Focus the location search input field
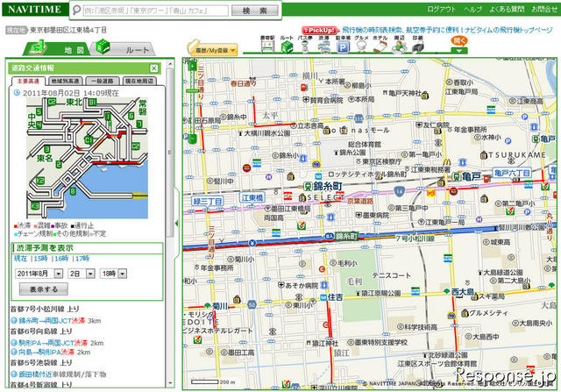 (x=155, y=11)
